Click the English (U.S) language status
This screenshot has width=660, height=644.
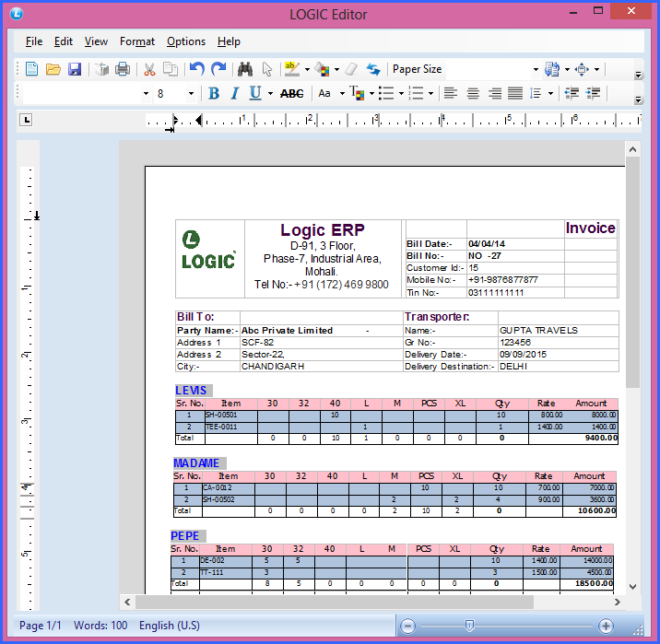pos(170,626)
